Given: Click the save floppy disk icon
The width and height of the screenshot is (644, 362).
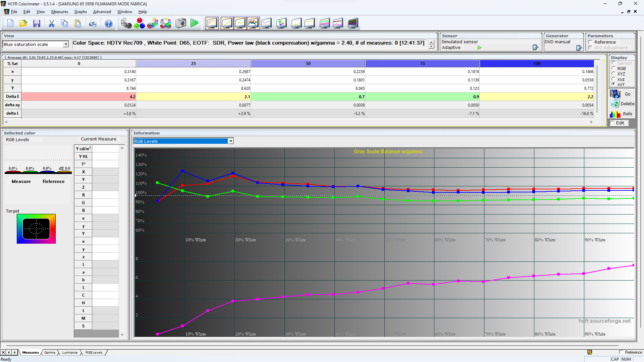Looking at the screenshot, I should click(37, 23).
